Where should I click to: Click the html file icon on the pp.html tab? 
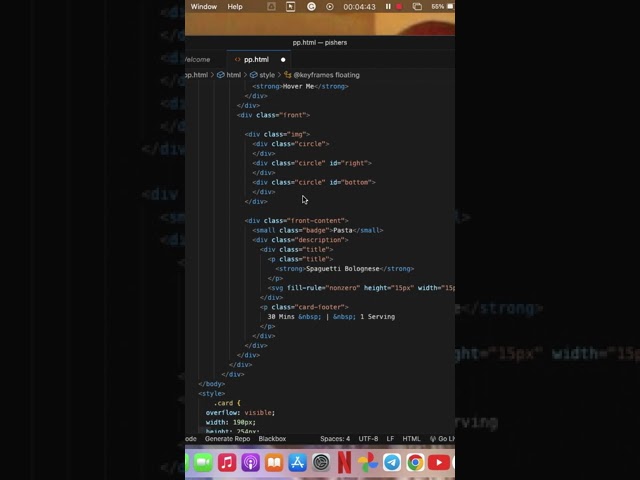tap(237, 60)
